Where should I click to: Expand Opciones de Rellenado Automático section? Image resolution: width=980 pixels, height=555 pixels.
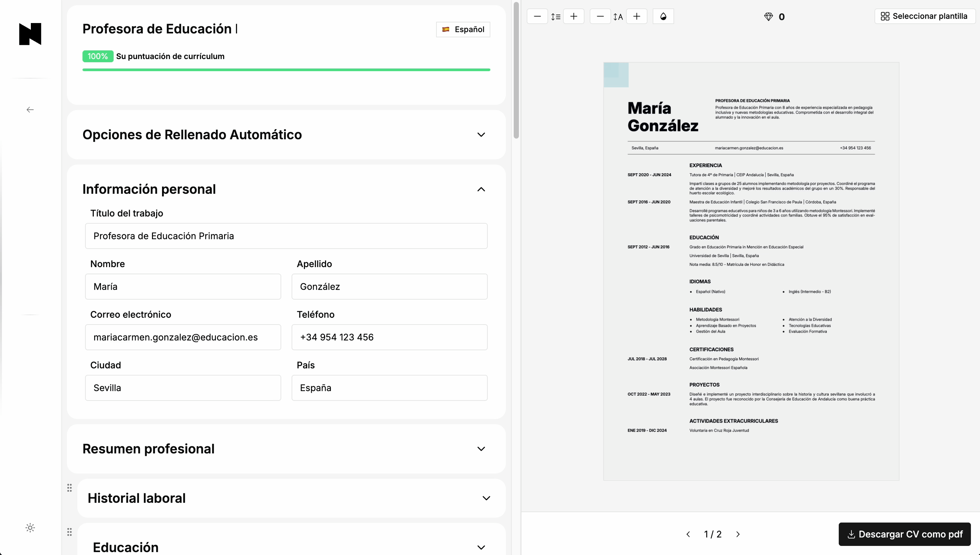click(x=481, y=135)
